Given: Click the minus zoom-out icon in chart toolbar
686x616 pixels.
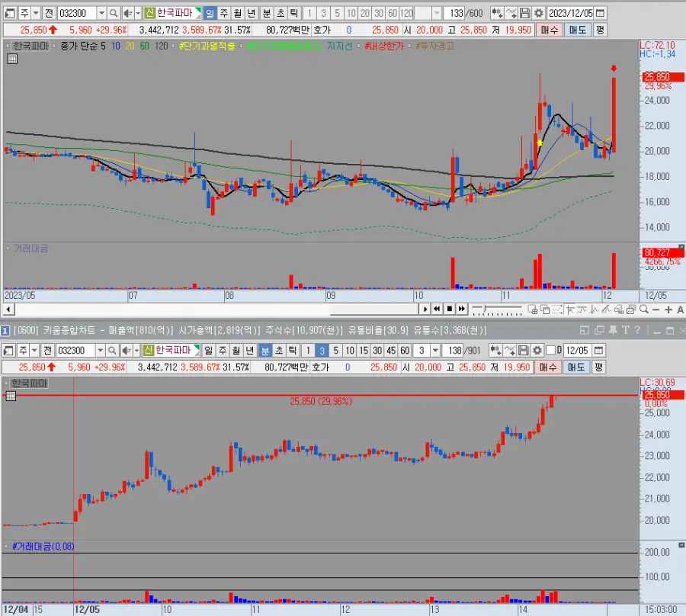Looking at the screenshot, I should (x=656, y=310).
